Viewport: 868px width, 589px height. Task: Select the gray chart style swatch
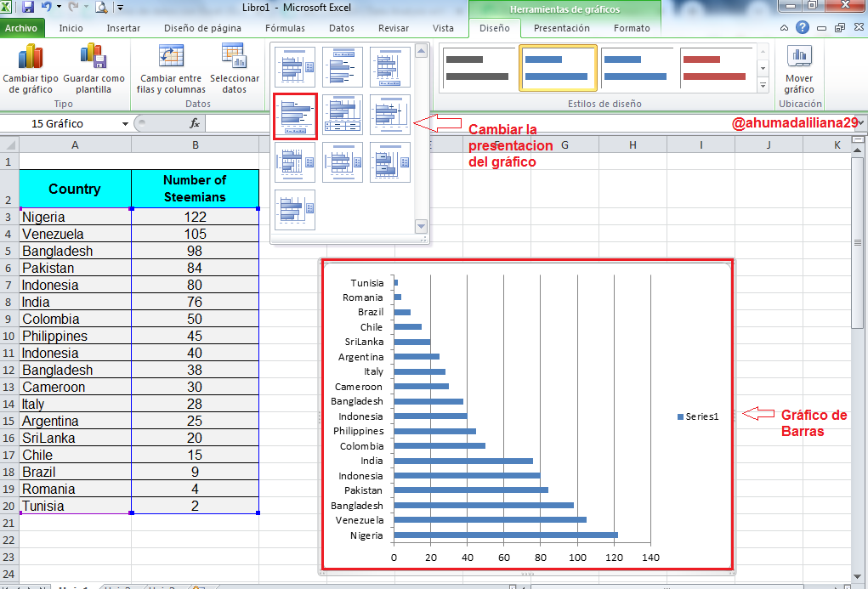point(478,68)
